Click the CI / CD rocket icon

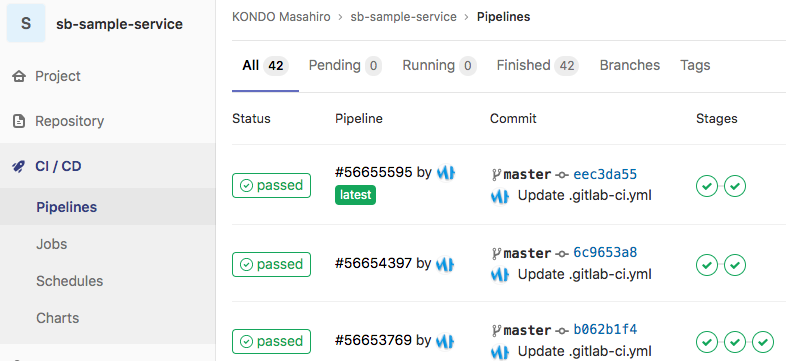tap(19, 166)
